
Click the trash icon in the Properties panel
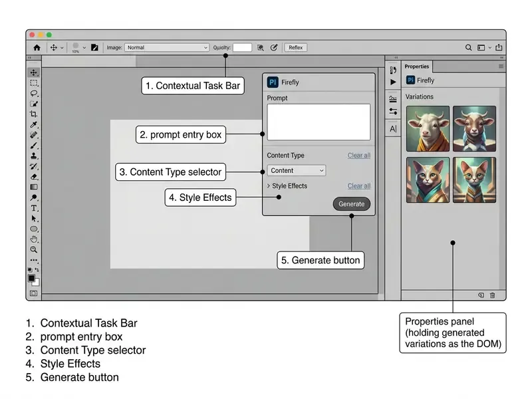(492, 295)
